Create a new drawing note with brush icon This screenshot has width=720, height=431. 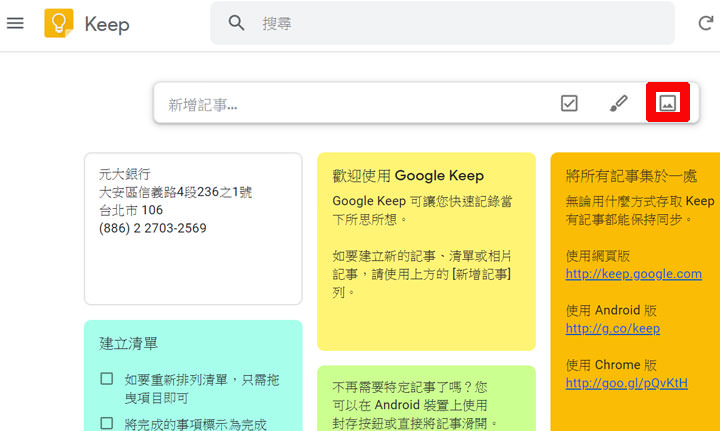point(619,103)
